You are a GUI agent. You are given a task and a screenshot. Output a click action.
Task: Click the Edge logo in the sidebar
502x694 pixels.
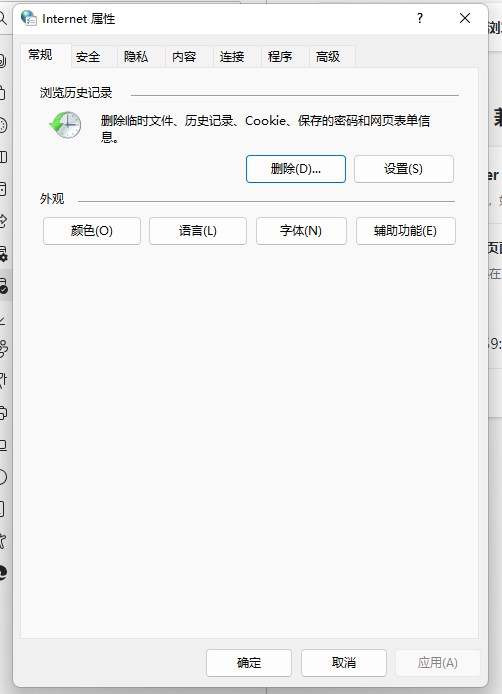(3, 572)
